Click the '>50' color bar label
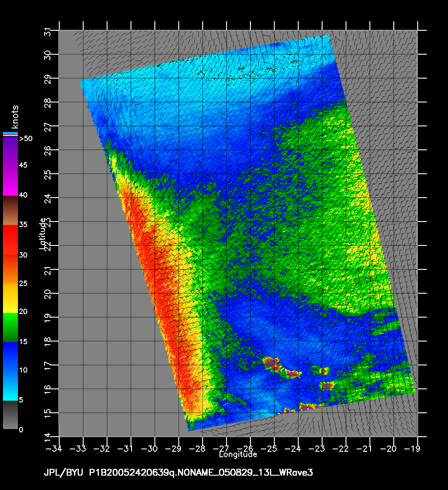 point(26,139)
